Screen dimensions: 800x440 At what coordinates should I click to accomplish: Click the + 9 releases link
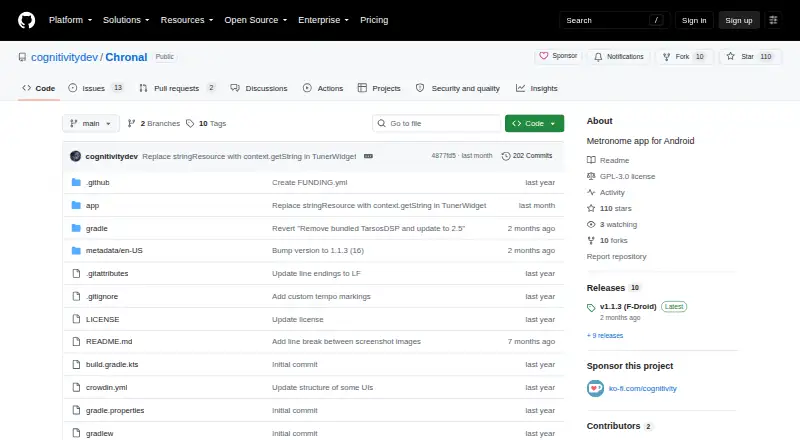click(605, 335)
